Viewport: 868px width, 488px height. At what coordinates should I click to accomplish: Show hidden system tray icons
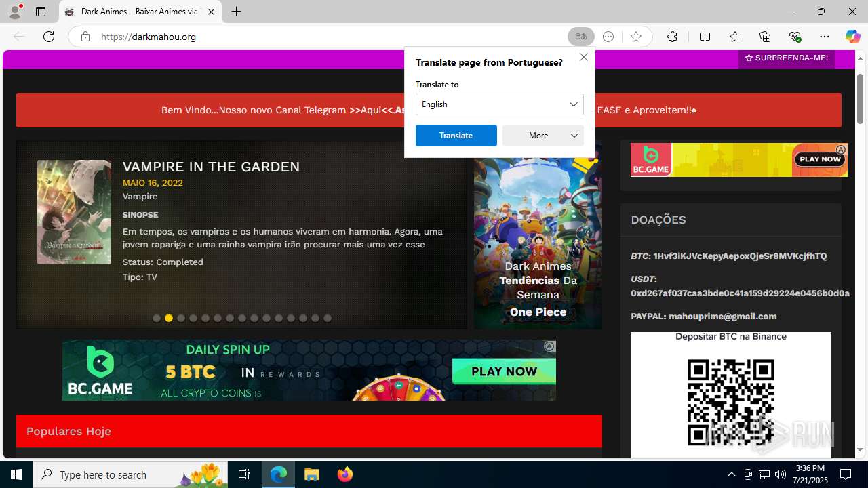(731, 474)
